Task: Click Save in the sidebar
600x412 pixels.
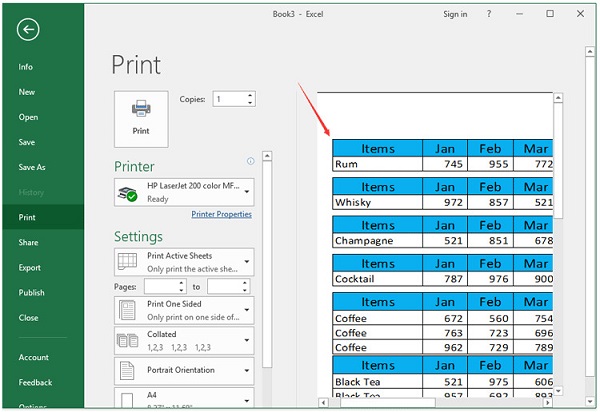Action: (27, 142)
